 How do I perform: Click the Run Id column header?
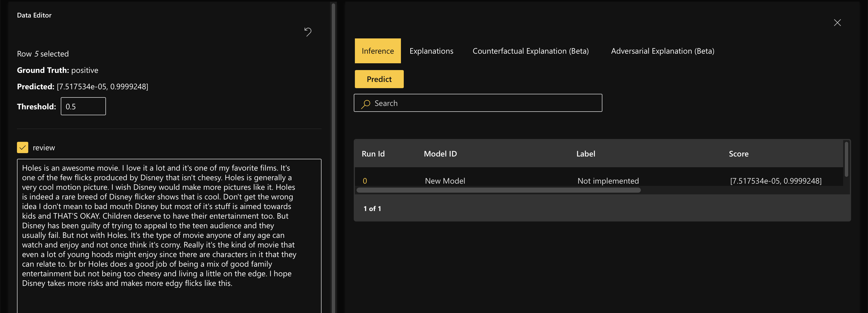point(373,154)
